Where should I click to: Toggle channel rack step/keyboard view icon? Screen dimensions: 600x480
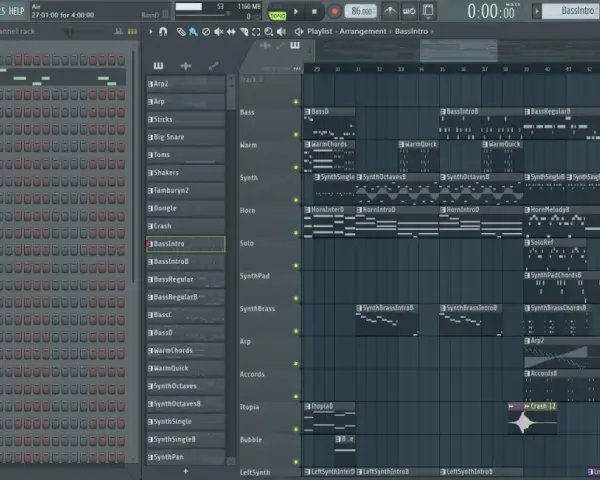tap(132, 32)
